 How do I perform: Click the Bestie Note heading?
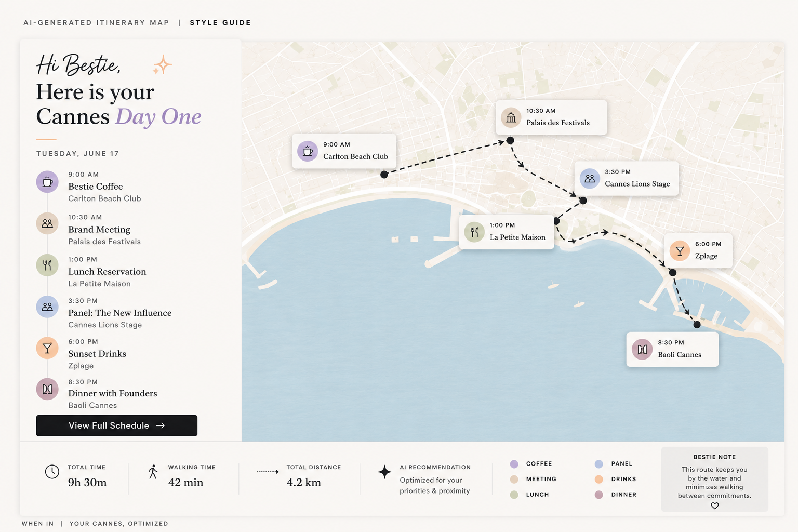click(715, 457)
